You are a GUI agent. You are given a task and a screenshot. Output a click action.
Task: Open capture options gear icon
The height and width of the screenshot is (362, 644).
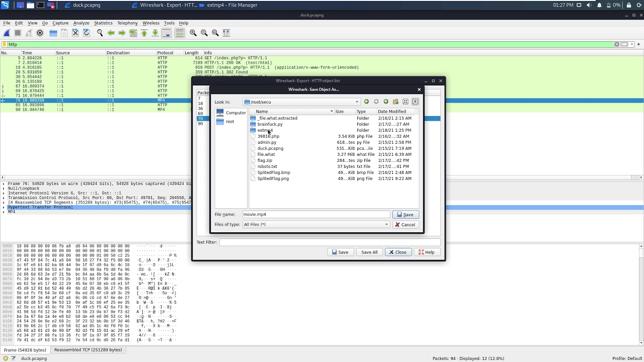(40, 33)
